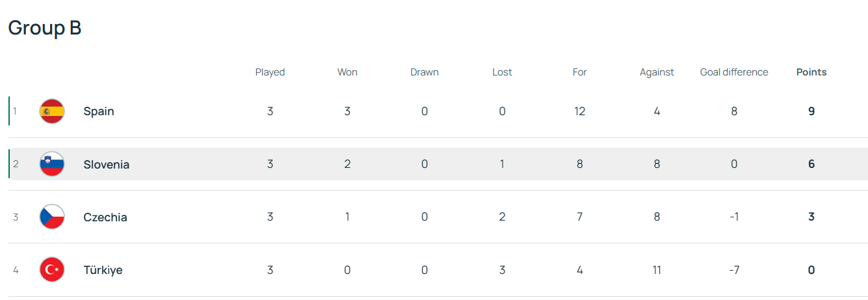Click the Goal difference column header
Viewport: 868px width, 300px height.
point(734,72)
